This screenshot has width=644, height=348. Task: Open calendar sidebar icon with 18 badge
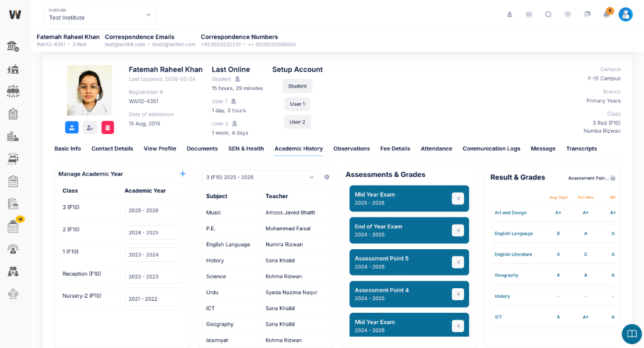(x=13, y=227)
